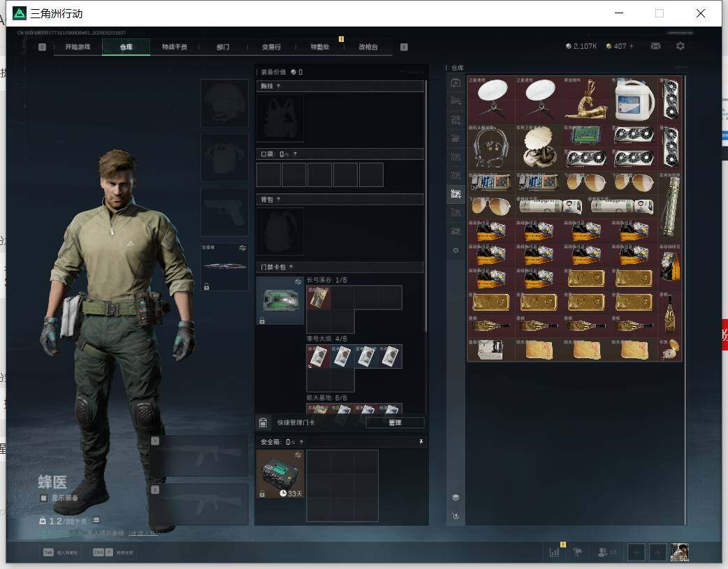Select the highlighted warehouse sidebar category icon
The height and width of the screenshot is (569, 728).
(x=456, y=193)
